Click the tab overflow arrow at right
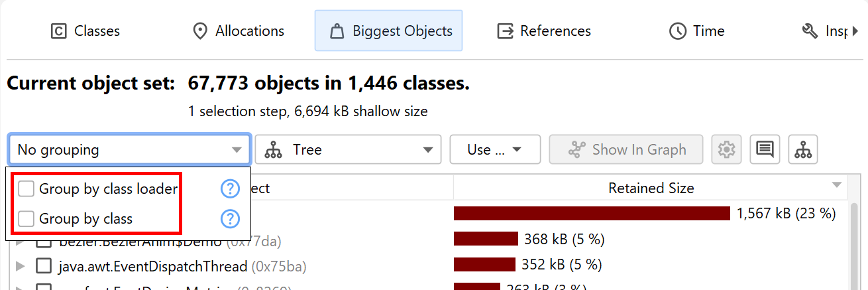 coord(855,31)
